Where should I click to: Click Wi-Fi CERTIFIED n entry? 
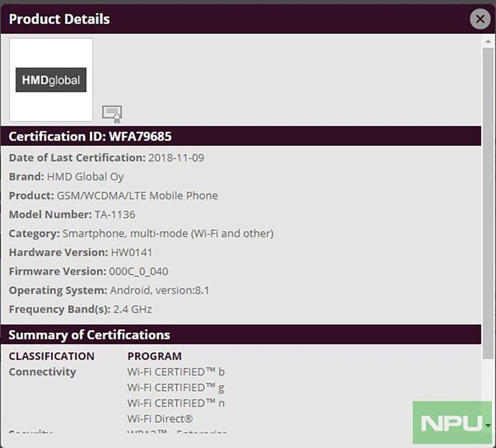click(x=176, y=404)
